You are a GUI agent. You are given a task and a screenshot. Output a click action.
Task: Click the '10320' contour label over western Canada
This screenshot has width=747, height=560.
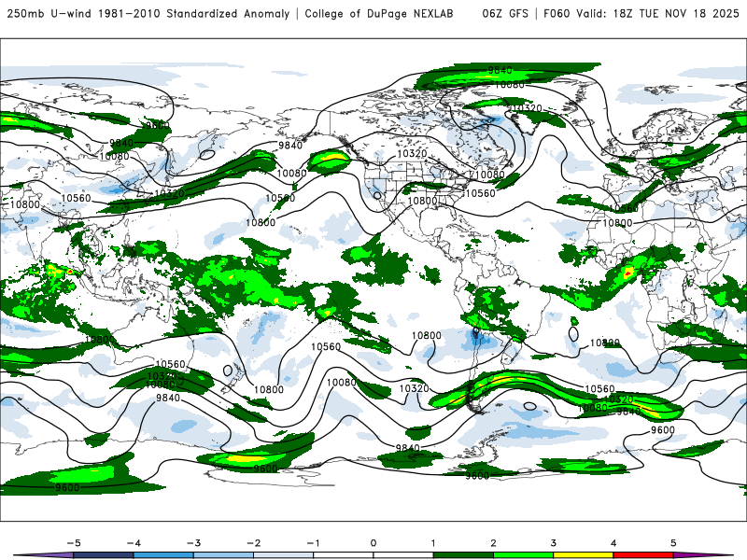coord(412,153)
